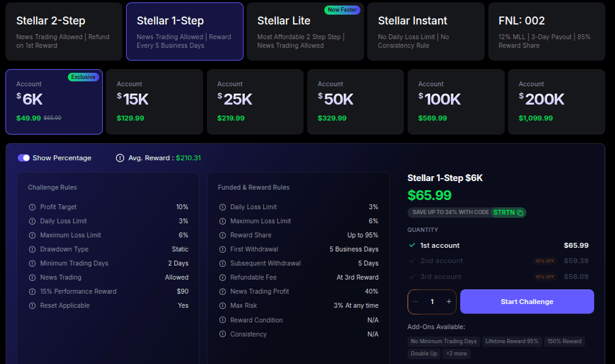Select the exclusive $6K account card

point(54,102)
